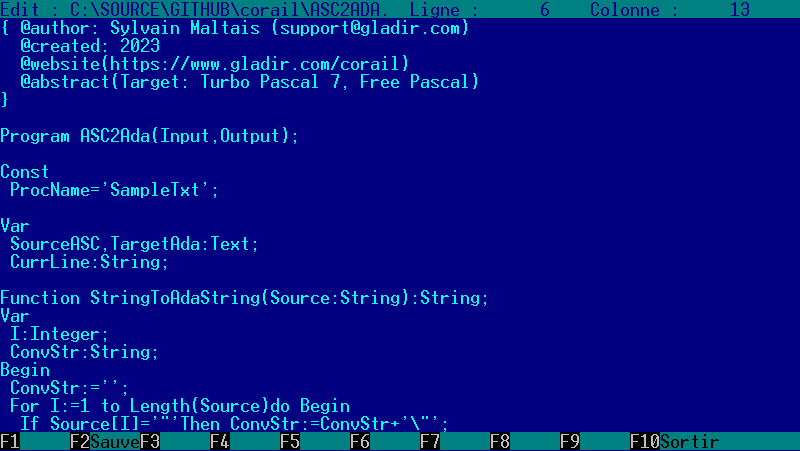
Task: Click the ProcName='SampleTxt' constant line
Action: (114, 189)
